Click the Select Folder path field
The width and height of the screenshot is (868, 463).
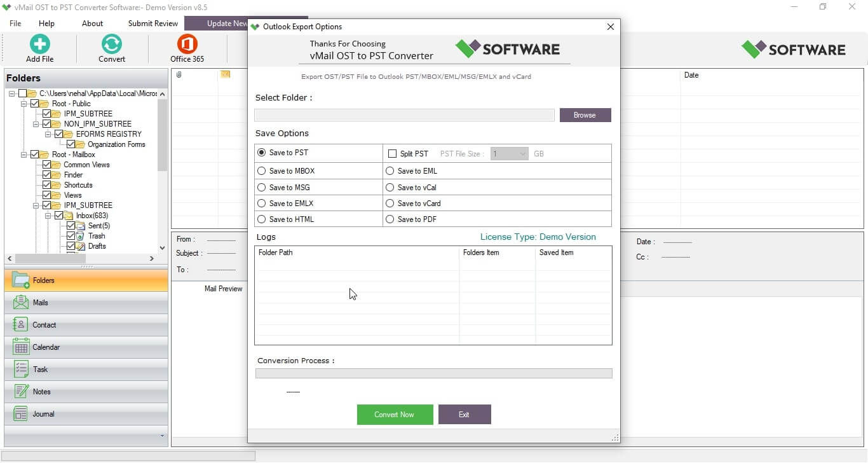(404, 115)
